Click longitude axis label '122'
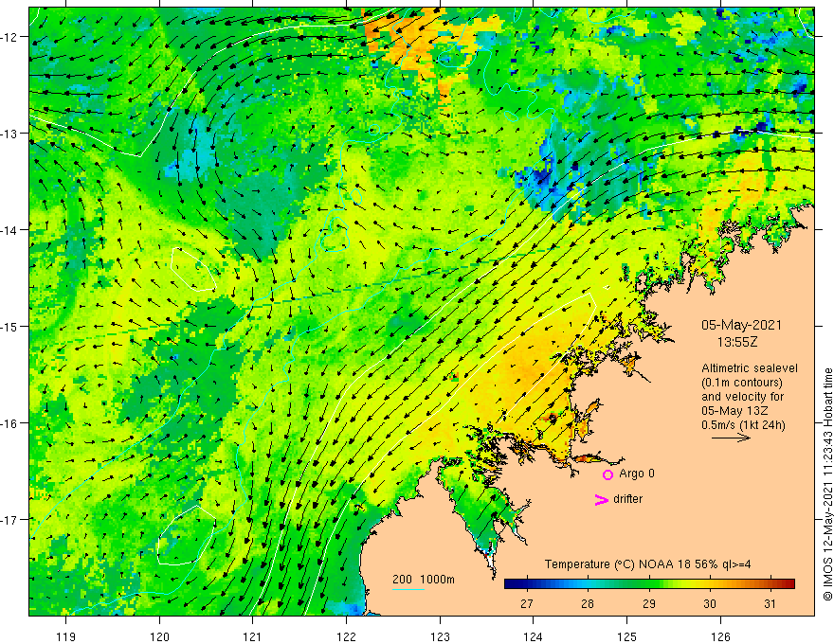This screenshot has width=834, height=644. point(346,636)
